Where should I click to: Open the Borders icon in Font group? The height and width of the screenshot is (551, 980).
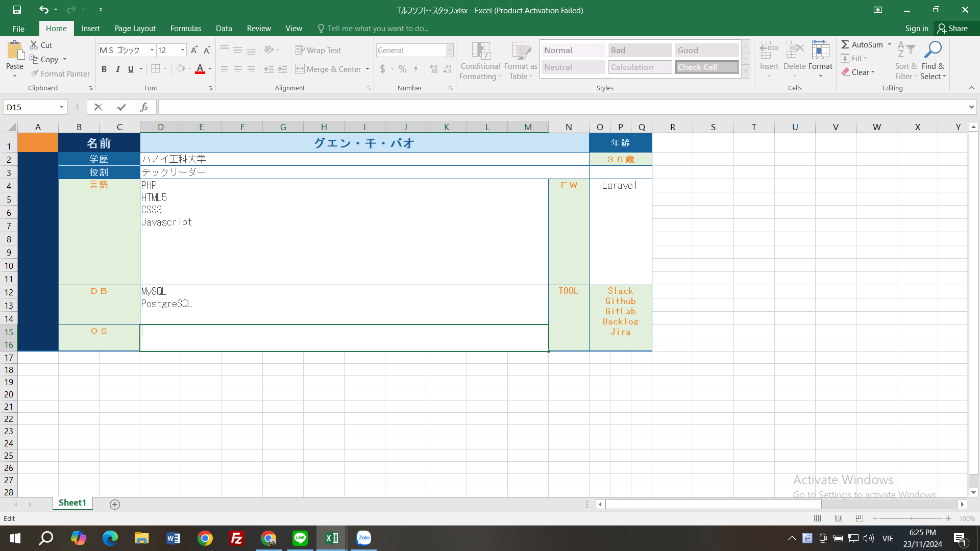pos(156,69)
